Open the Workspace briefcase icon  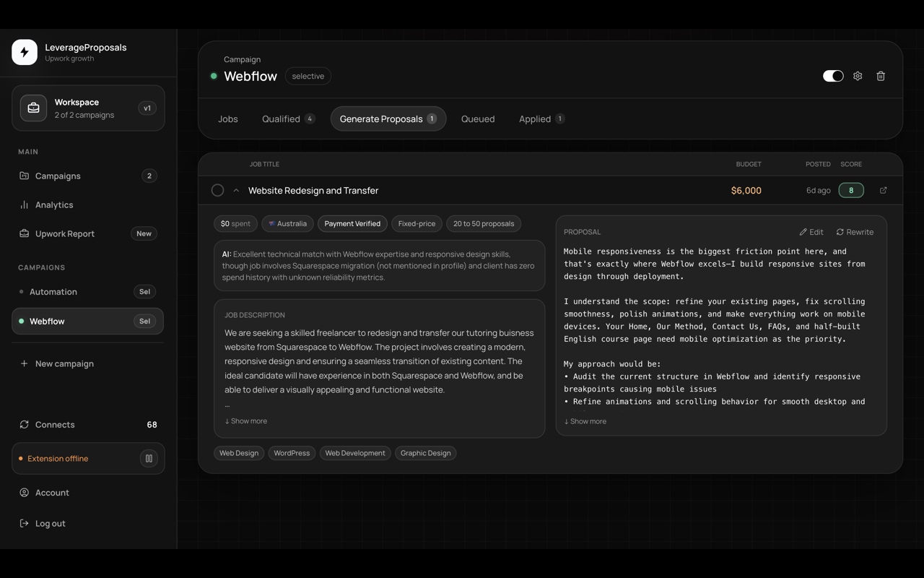pos(33,108)
